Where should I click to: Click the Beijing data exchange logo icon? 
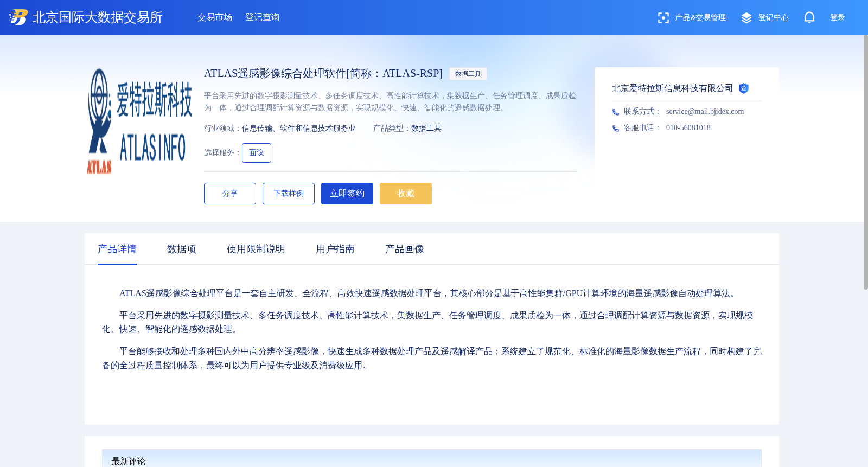tap(18, 17)
